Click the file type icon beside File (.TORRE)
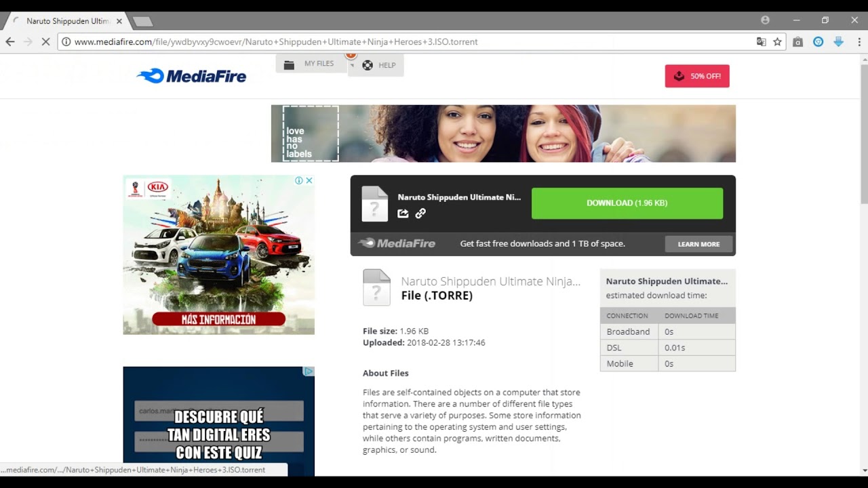Viewport: 868px width, 488px height. (x=376, y=287)
